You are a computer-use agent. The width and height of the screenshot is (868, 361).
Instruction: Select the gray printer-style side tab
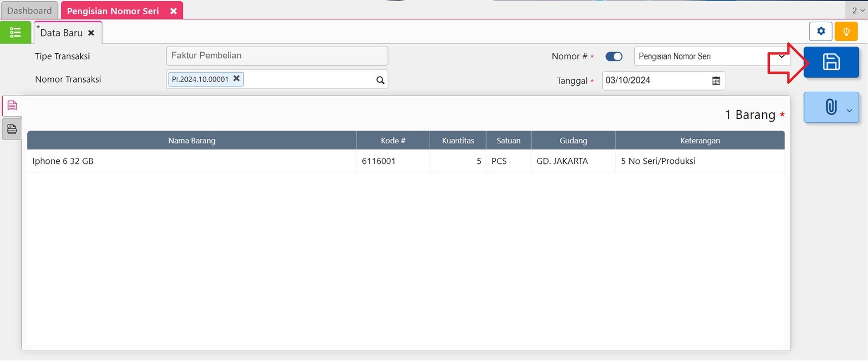point(12,129)
